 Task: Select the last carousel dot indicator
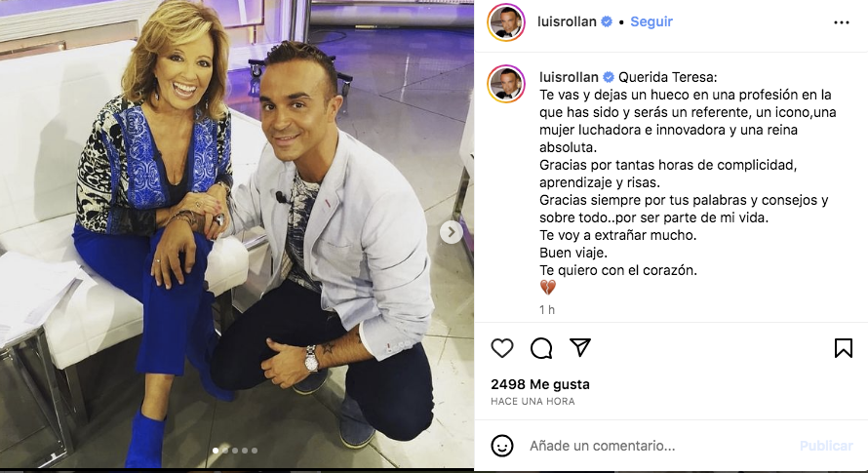[x=255, y=451]
